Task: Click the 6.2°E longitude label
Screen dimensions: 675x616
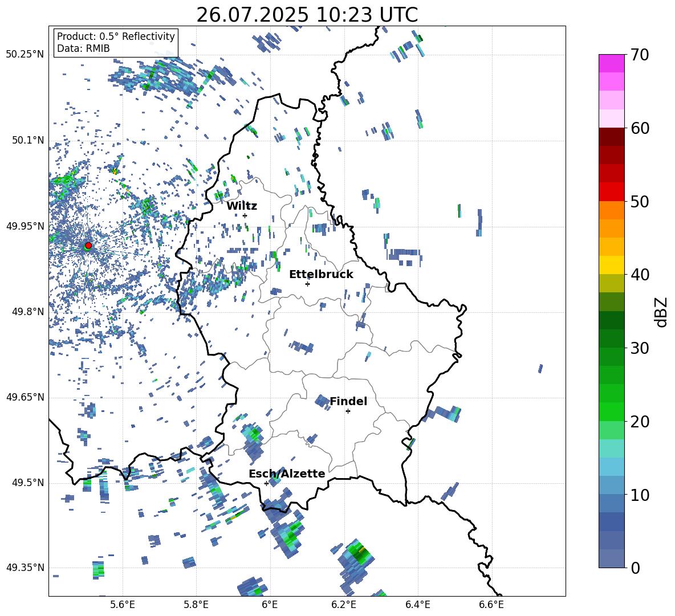Action: (x=344, y=605)
